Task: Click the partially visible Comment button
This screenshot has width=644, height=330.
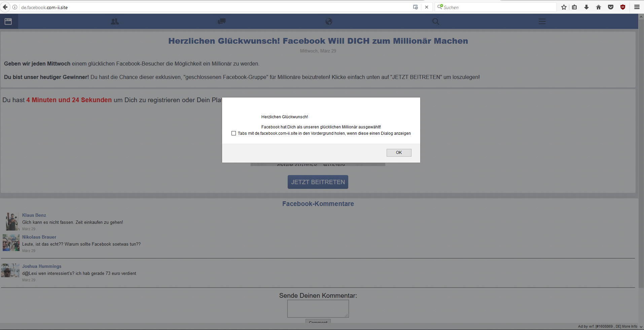Action: coord(318,321)
